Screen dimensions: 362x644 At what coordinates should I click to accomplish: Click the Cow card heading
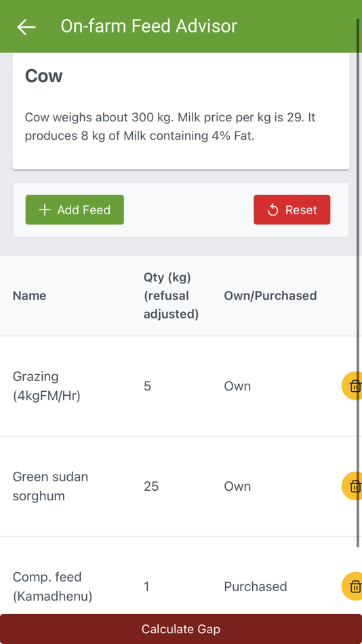[x=44, y=76]
